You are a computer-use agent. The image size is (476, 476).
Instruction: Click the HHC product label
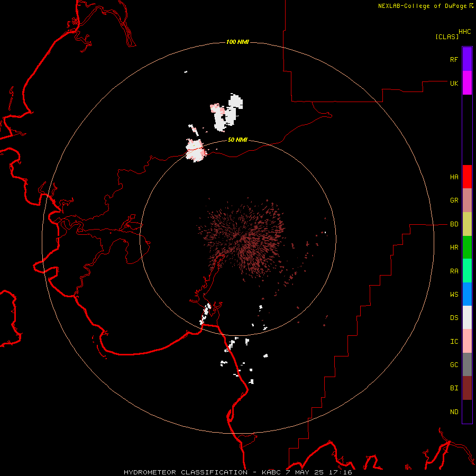(464, 32)
